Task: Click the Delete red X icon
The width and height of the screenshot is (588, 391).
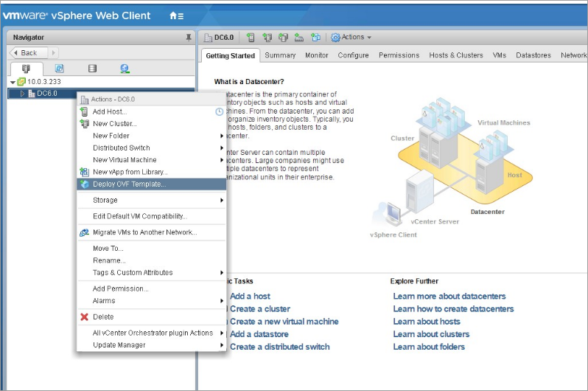Action: pyautogui.click(x=85, y=316)
